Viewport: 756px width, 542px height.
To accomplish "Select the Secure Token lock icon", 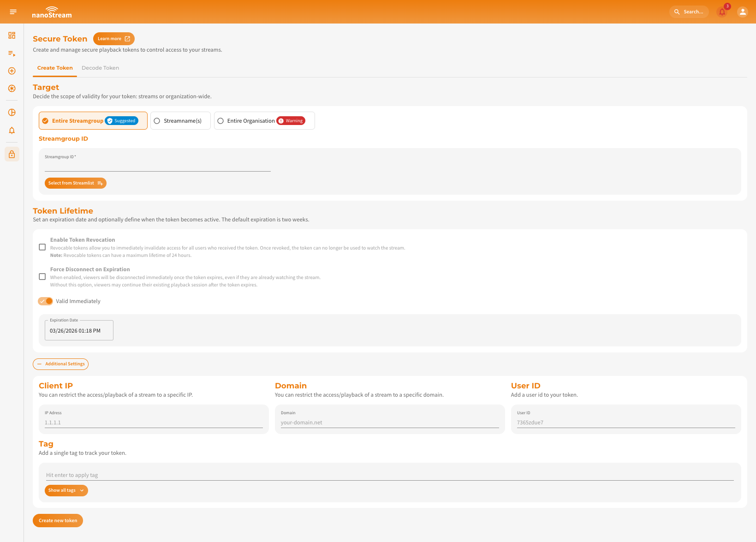I will pos(12,154).
